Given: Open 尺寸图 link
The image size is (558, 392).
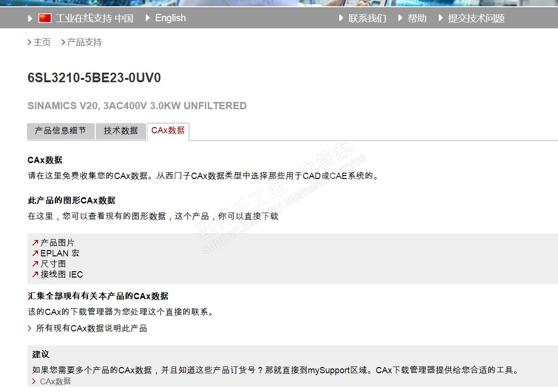Looking at the screenshot, I should pos(53,264).
